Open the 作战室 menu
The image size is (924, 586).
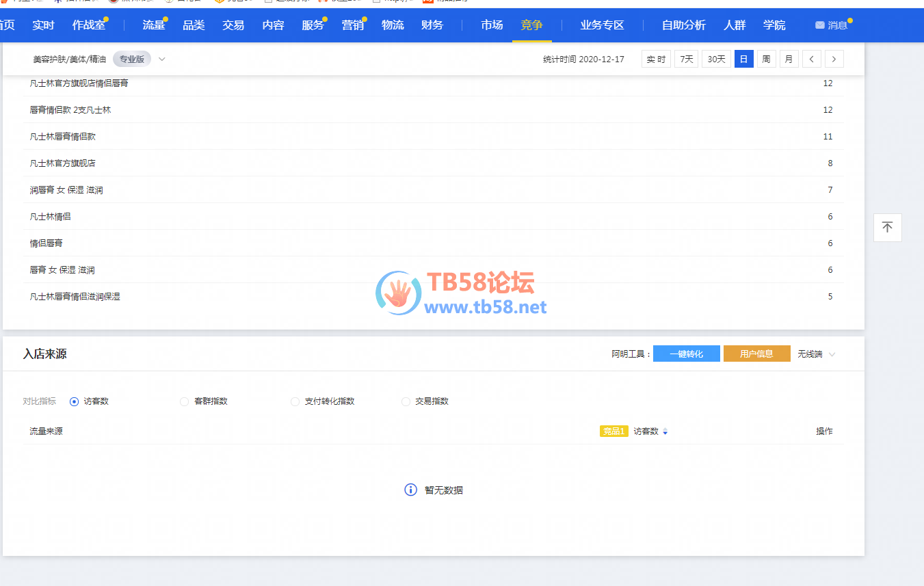pos(89,25)
